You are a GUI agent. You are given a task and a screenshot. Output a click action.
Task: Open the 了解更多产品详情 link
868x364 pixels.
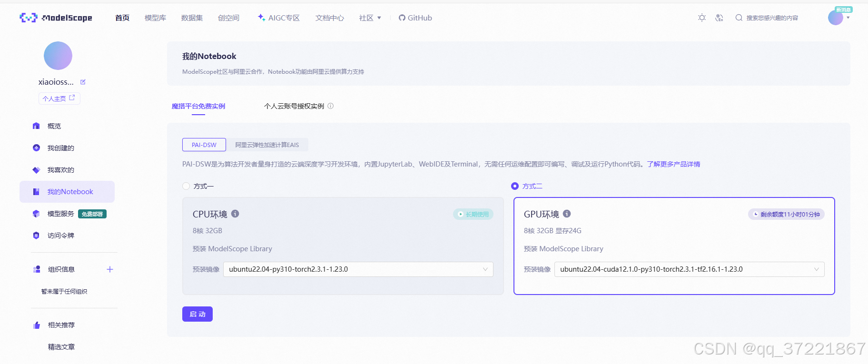point(673,164)
